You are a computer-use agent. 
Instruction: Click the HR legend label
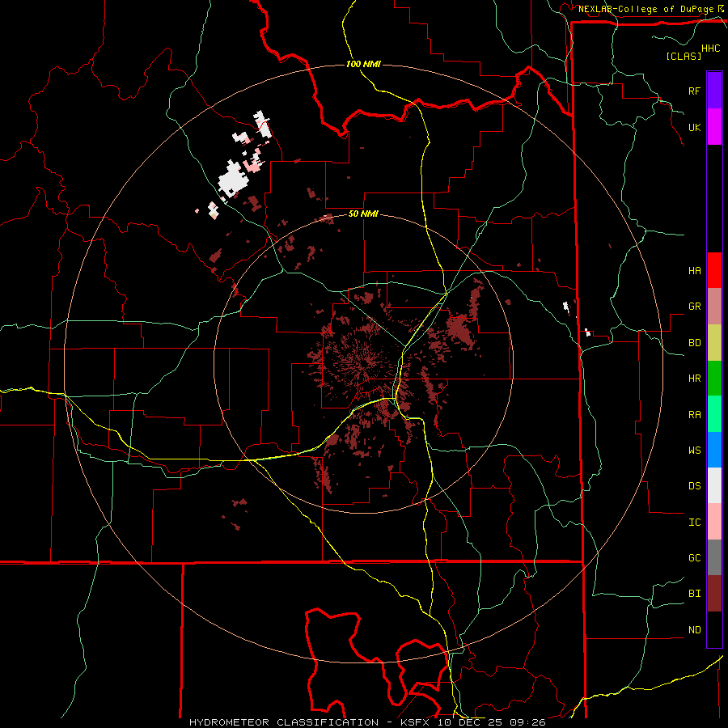pyautogui.click(x=694, y=379)
